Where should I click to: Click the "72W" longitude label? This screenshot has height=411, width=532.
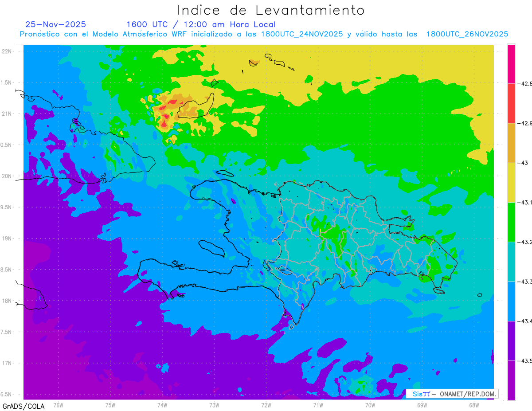266,405
